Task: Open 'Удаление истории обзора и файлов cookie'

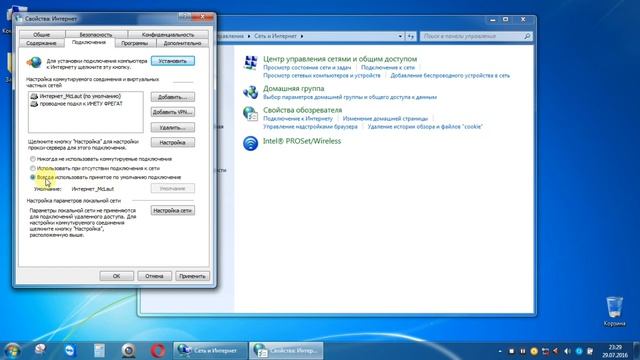Action: [x=425, y=127]
